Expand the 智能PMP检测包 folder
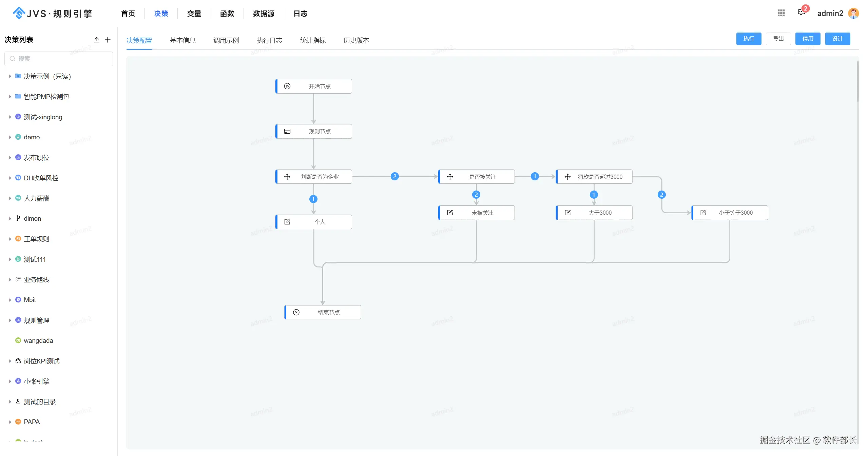 pos(10,97)
